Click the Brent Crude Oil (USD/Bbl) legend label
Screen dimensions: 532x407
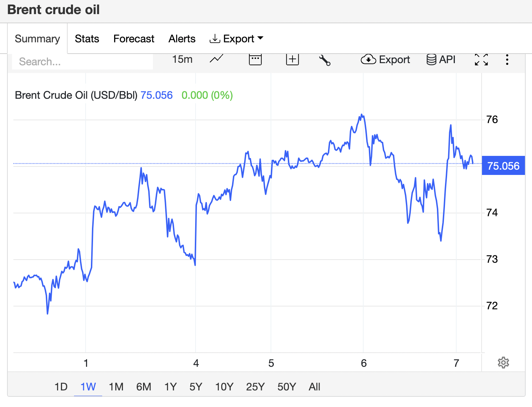[76, 95]
